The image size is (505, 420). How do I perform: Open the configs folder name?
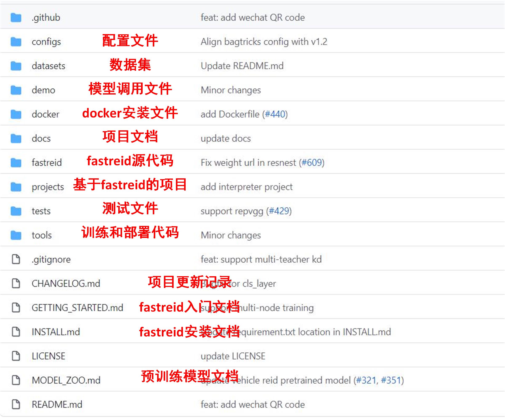pyautogui.click(x=46, y=42)
